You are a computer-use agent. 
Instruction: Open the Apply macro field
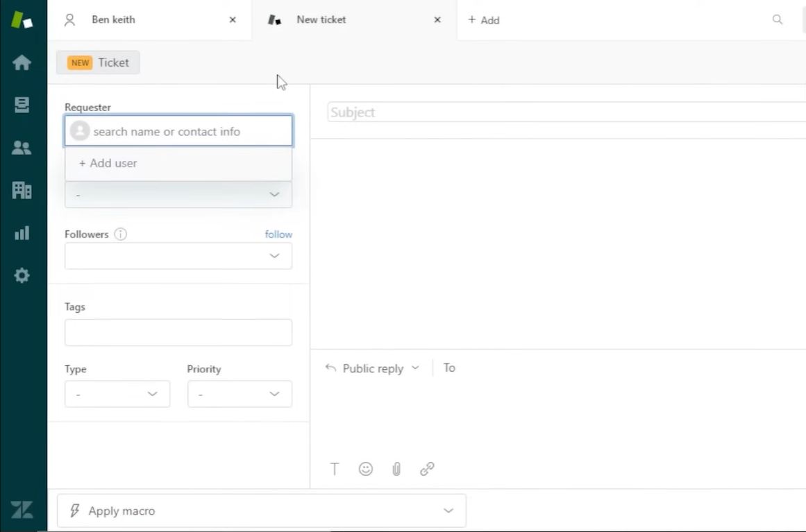click(x=261, y=510)
